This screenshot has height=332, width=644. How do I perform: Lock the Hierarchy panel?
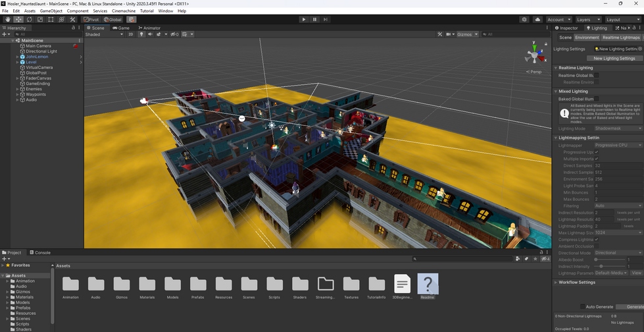point(73,28)
